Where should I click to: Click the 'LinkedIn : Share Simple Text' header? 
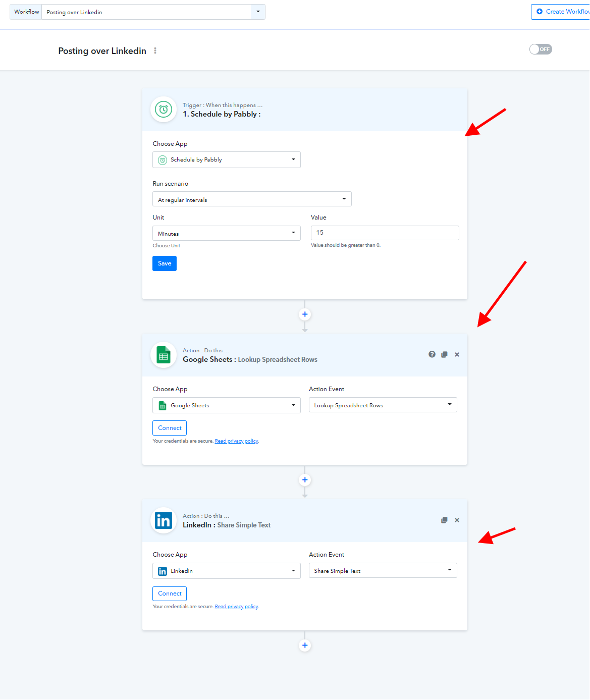point(227,525)
